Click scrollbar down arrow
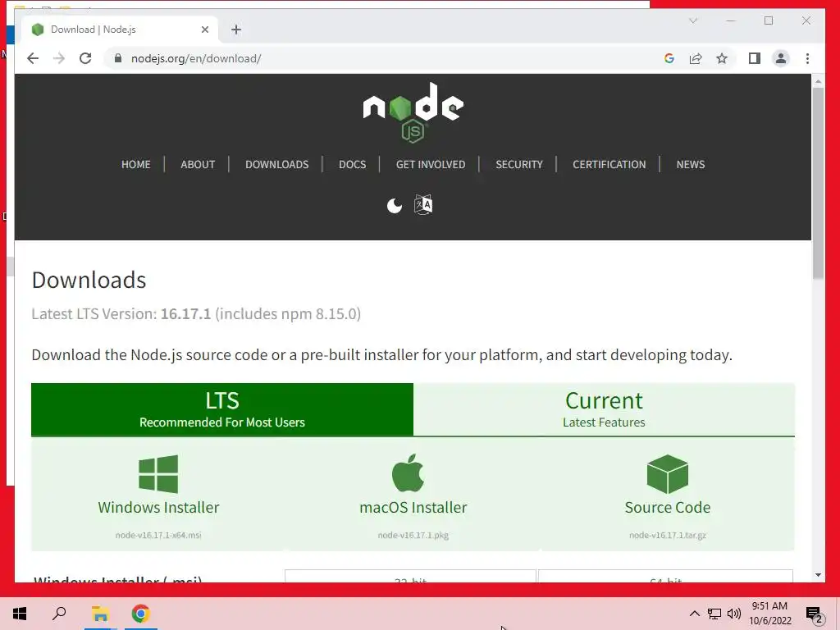The width and height of the screenshot is (840, 630). pyautogui.click(x=818, y=575)
